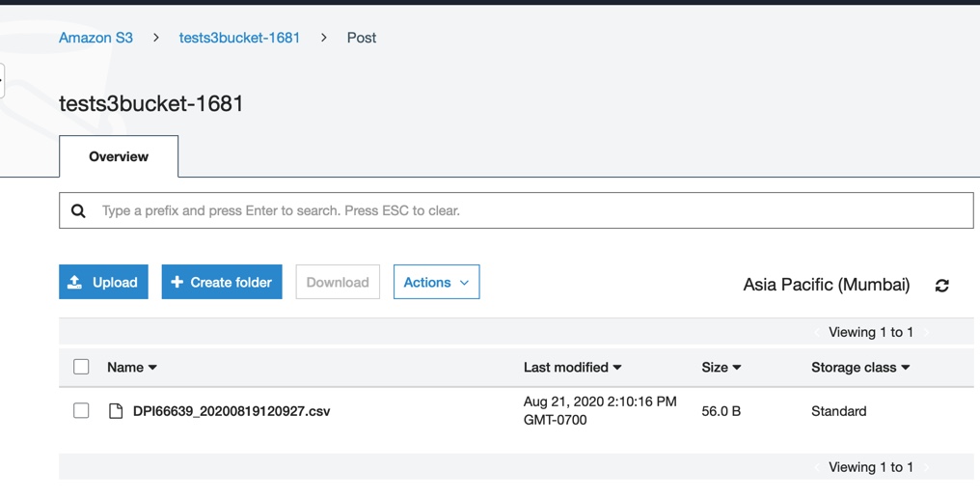Sort by the Last modified column
This screenshot has width=980, height=498.
click(x=573, y=368)
